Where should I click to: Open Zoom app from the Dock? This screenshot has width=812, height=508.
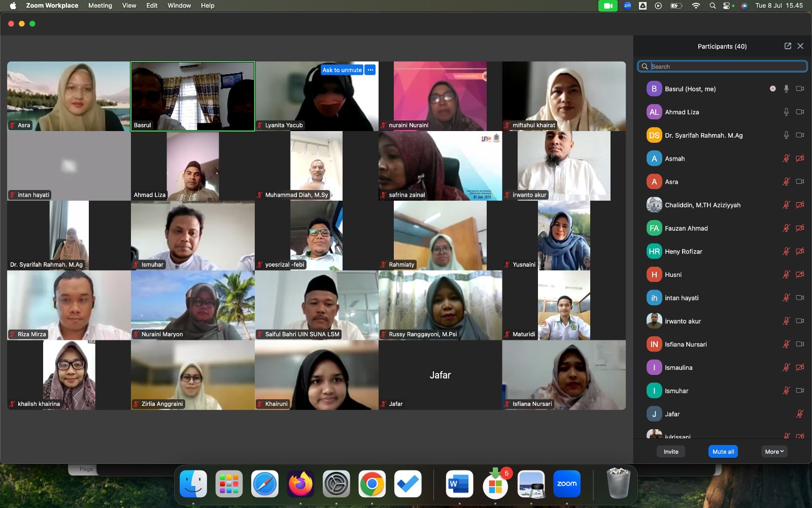[566, 484]
